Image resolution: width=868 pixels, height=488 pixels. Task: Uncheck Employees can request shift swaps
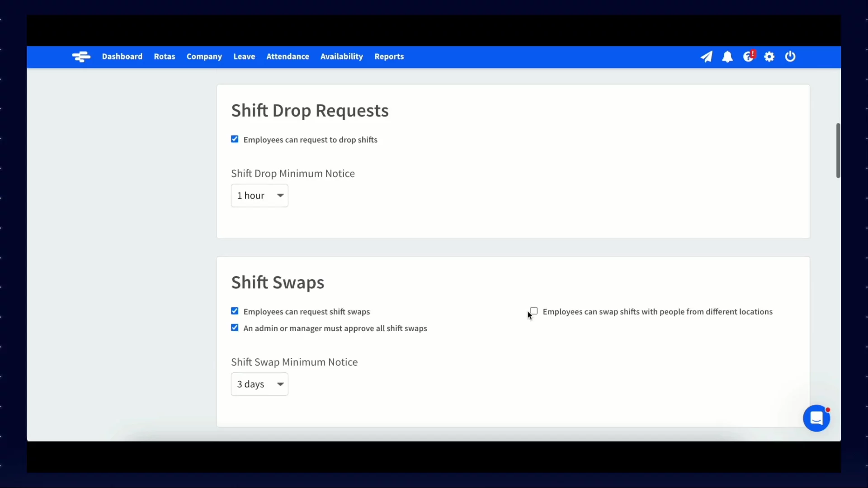point(235,311)
